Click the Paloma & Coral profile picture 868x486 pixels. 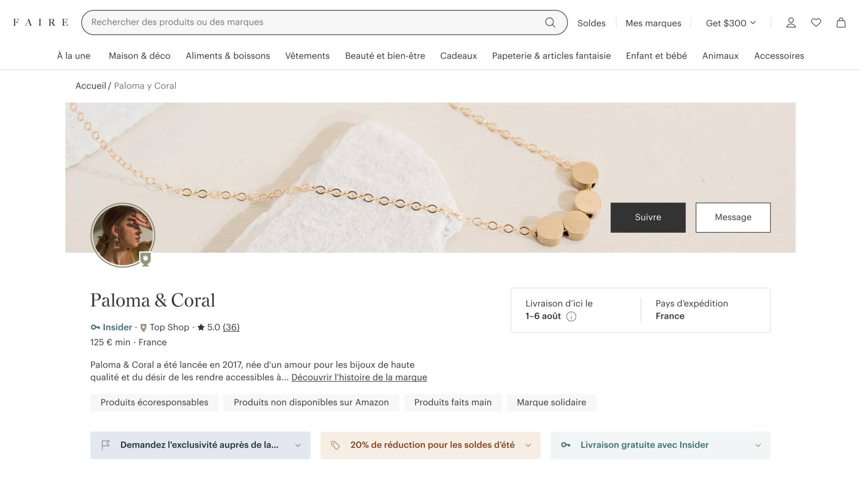coord(122,235)
